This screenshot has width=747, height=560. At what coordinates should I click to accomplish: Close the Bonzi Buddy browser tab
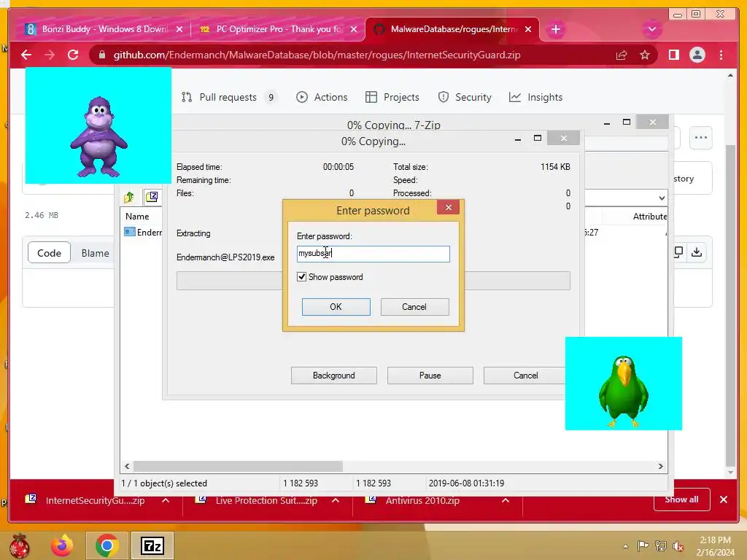[179, 29]
